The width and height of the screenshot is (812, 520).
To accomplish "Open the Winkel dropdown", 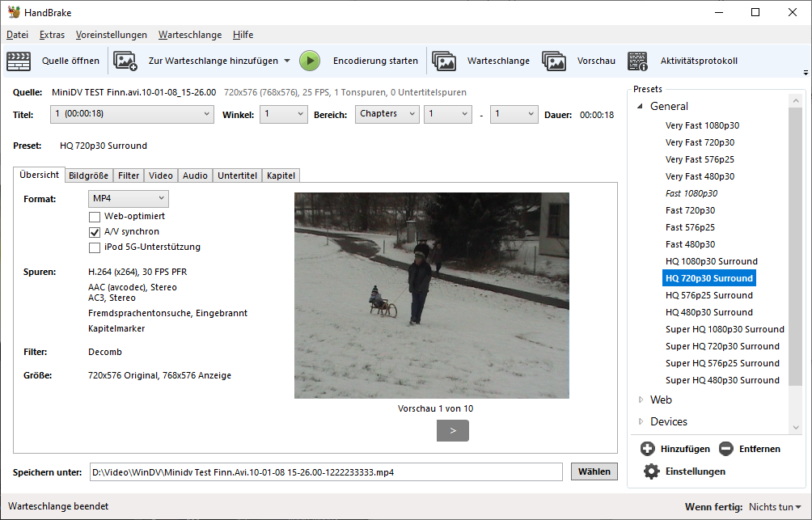I will click(x=283, y=114).
